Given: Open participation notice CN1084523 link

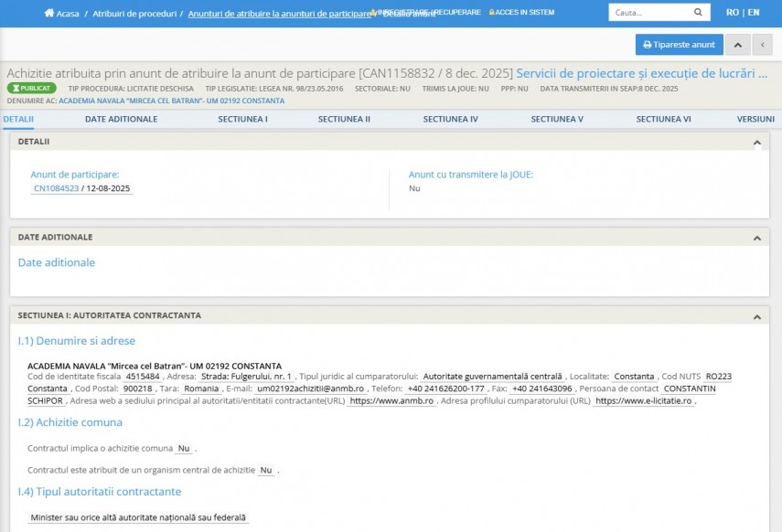Looking at the screenshot, I should 56,188.
